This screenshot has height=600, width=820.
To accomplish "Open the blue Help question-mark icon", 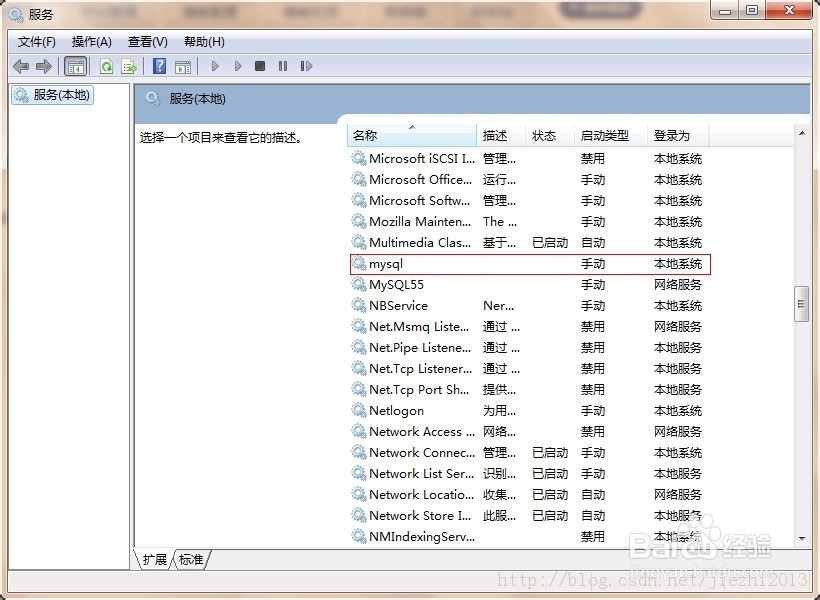I will click(x=160, y=66).
